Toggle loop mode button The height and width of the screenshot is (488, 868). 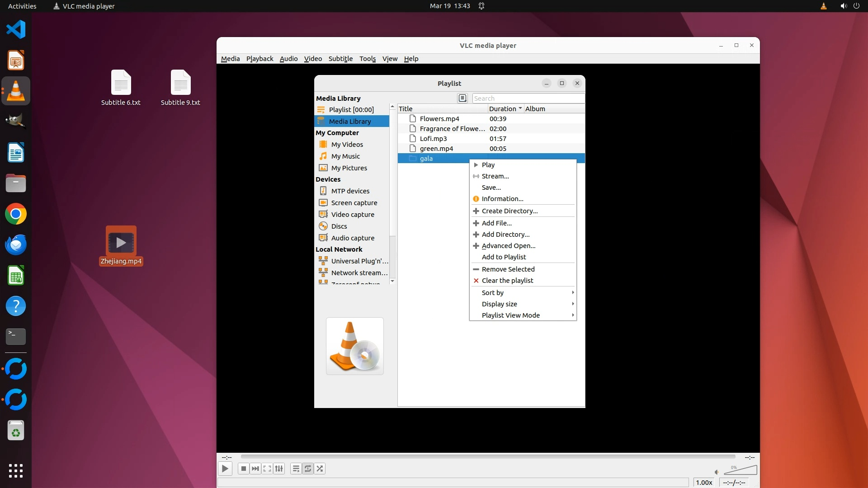coord(308,469)
